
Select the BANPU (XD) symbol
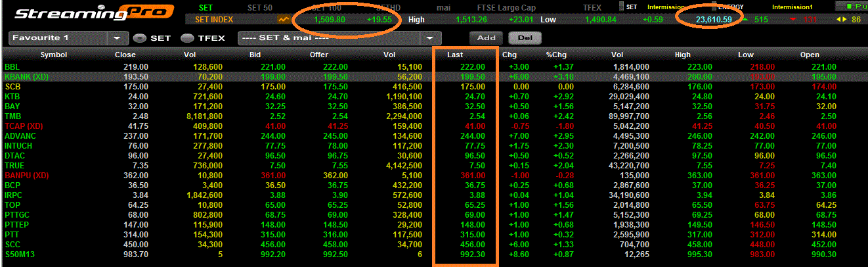point(26,176)
